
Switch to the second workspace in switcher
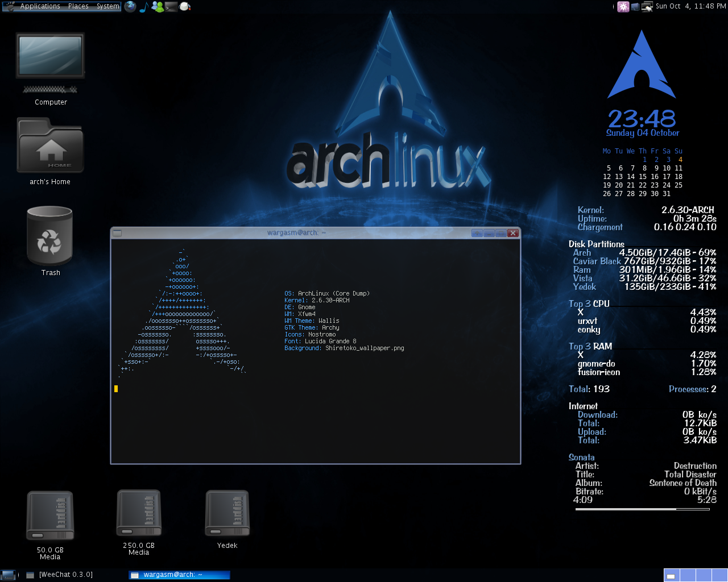[688, 575]
